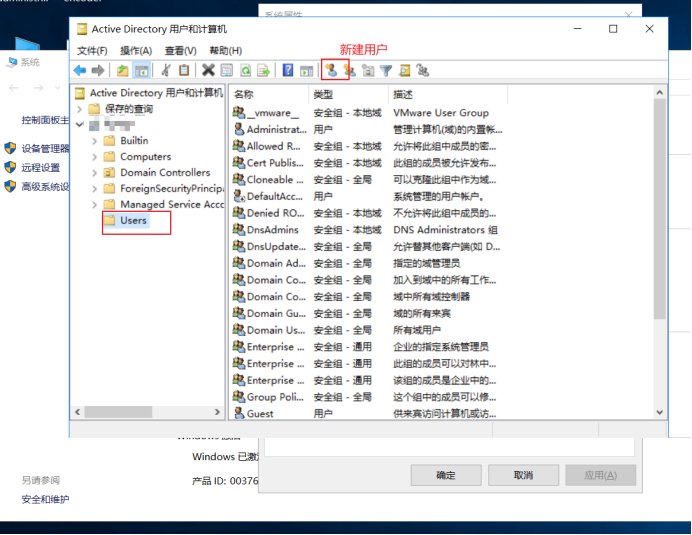The height and width of the screenshot is (535, 692).
Task: Click the Find objects toolbar icon
Action: tap(404, 70)
